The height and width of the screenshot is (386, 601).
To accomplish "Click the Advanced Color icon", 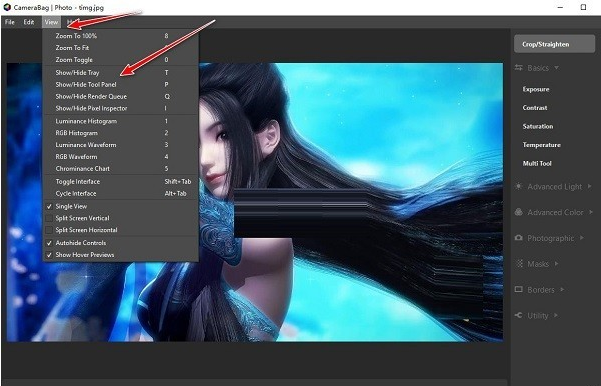I will 519,212.
